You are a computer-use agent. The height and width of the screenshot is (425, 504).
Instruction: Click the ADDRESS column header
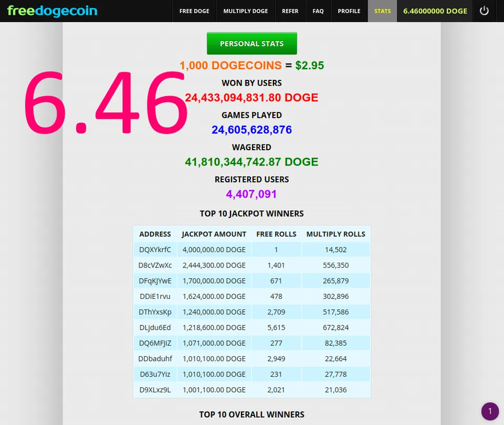(155, 234)
